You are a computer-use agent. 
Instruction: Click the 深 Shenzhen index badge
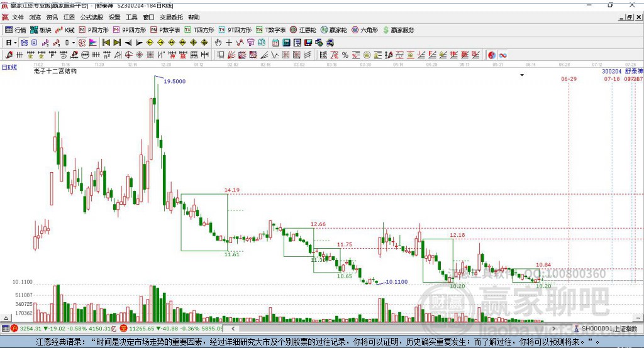click(124, 329)
